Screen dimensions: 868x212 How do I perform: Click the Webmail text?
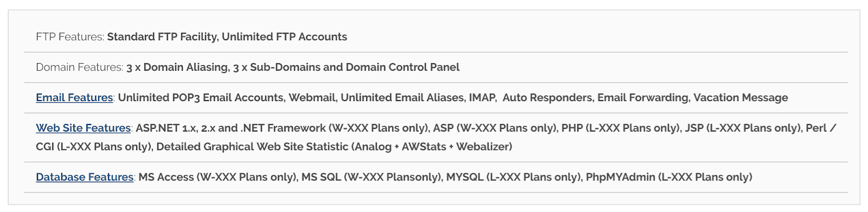tap(312, 98)
